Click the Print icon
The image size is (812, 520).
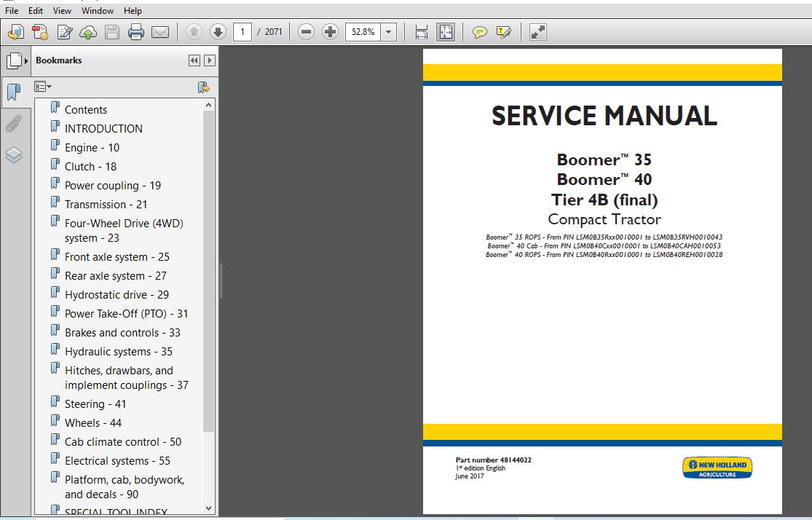[135, 32]
